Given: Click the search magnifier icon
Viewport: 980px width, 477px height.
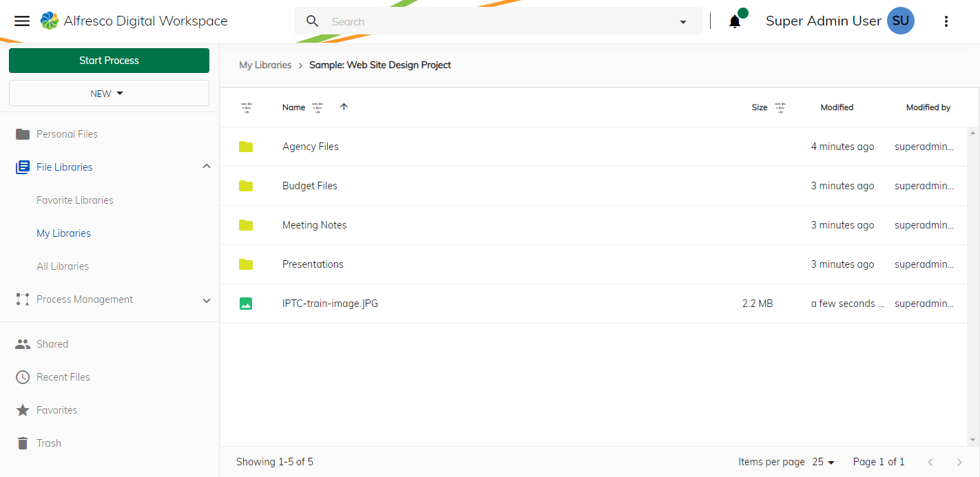Looking at the screenshot, I should 312,21.
